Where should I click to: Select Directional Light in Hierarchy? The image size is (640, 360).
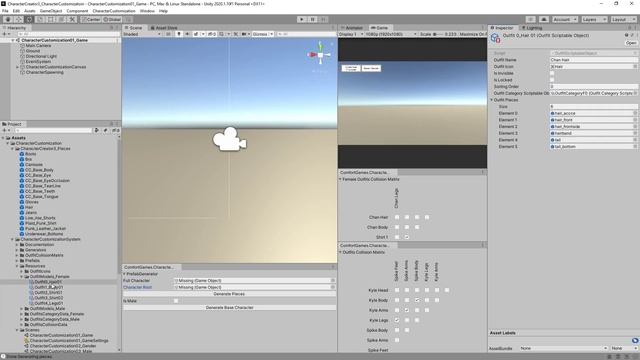pyautogui.click(x=41, y=56)
